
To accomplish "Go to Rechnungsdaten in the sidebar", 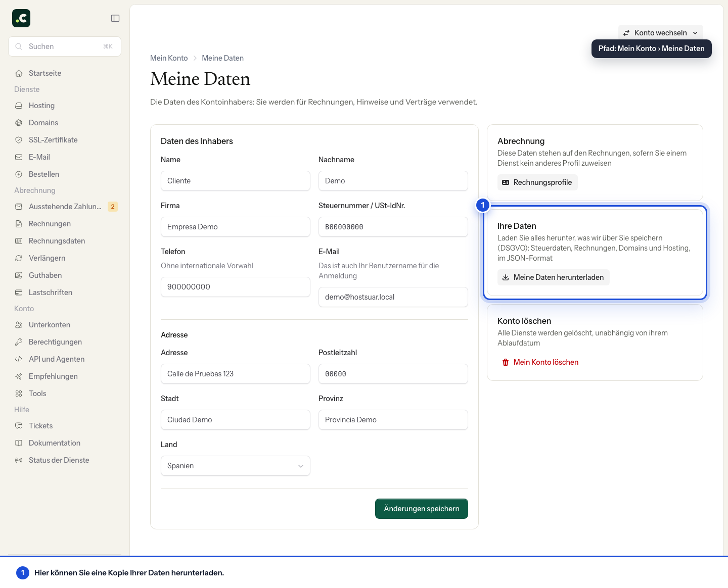I will pyautogui.click(x=65, y=241).
